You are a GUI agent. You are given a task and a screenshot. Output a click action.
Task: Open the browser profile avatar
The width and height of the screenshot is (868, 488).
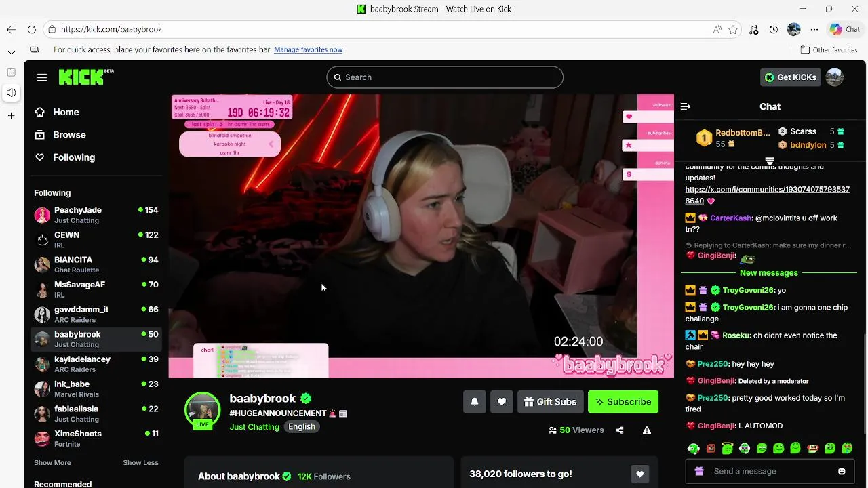(x=794, y=29)
